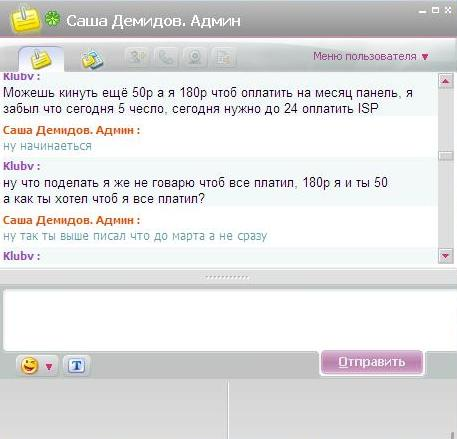Maximize the chat window
This screenshot has width=457, height=439.
click(x=435, y=10)
